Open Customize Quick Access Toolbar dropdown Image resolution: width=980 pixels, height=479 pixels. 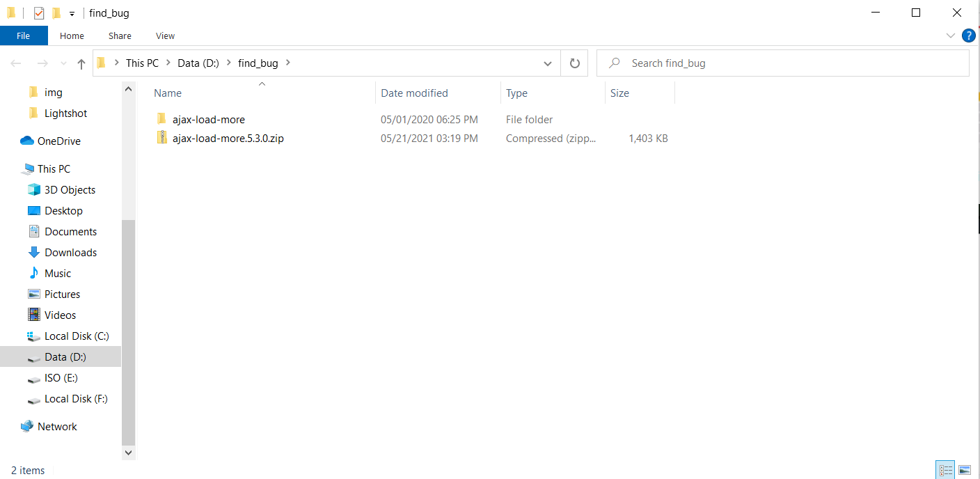[x=72, y=14]
